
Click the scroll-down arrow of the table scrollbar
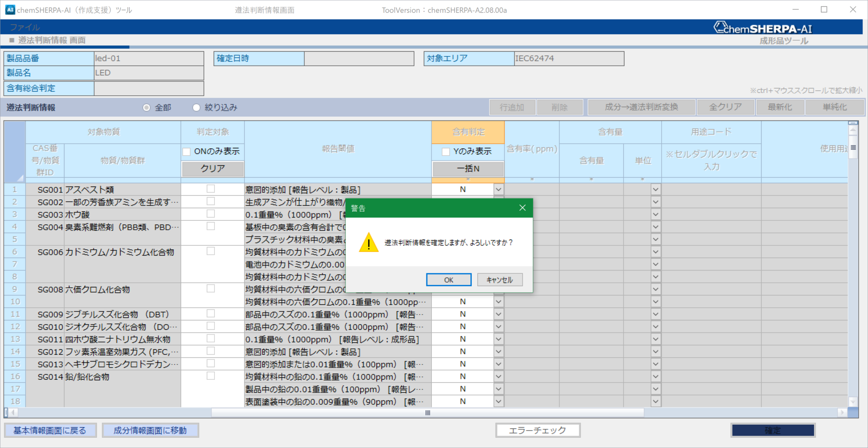pyautogui.click(x=853, y=401)
